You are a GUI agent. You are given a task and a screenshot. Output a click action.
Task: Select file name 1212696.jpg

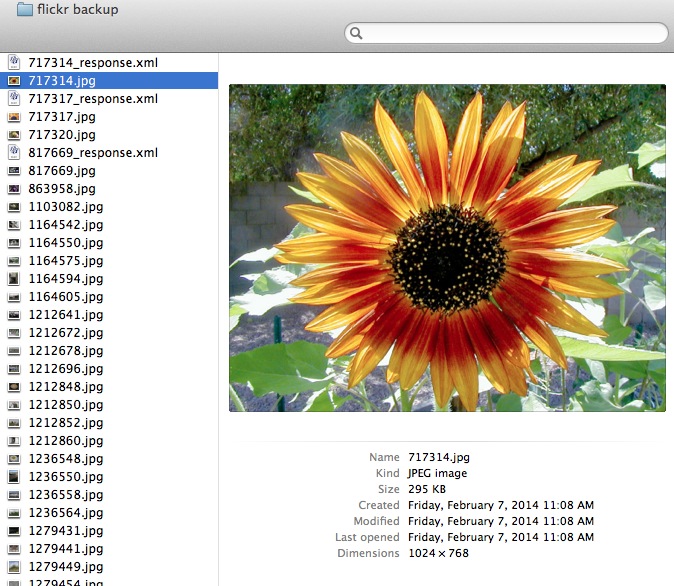click(x=66, y=369)
